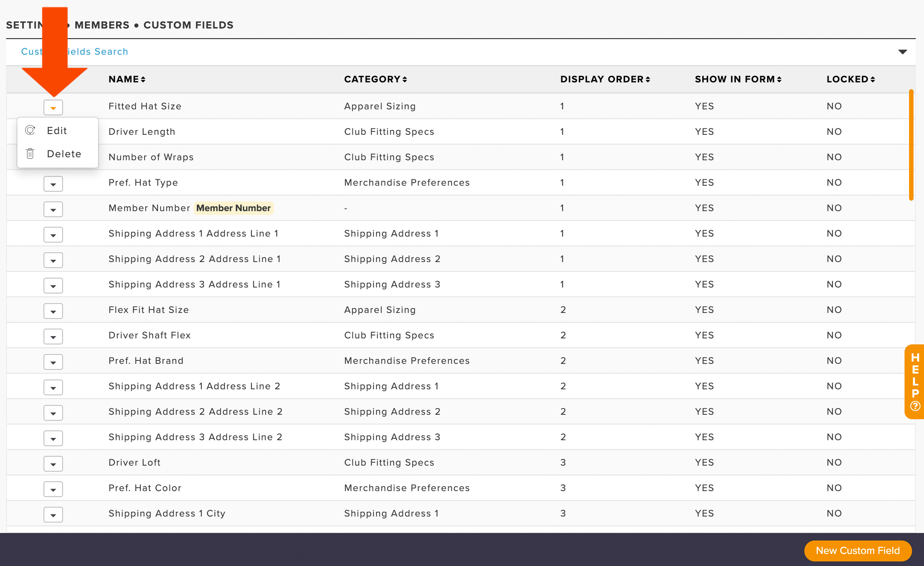Screen dimensions: 924x566
Task: Click the New Custom Field button
Action: [858, 551]
